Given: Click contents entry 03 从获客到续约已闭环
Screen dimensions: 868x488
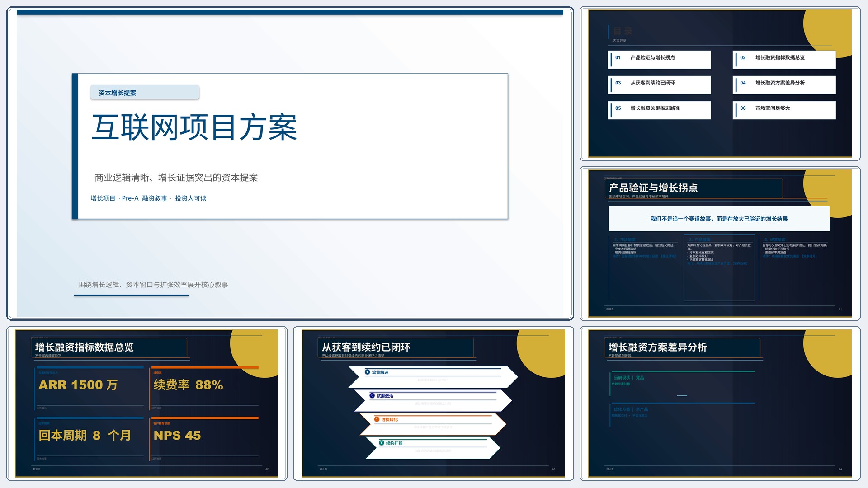Looking at the screenshot, I should (660, 84).
